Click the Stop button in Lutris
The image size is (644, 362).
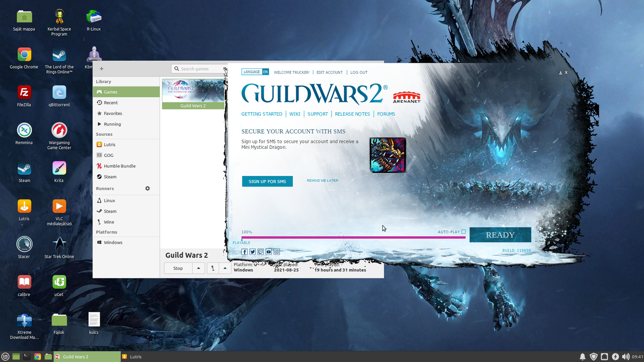coord(178,268)
